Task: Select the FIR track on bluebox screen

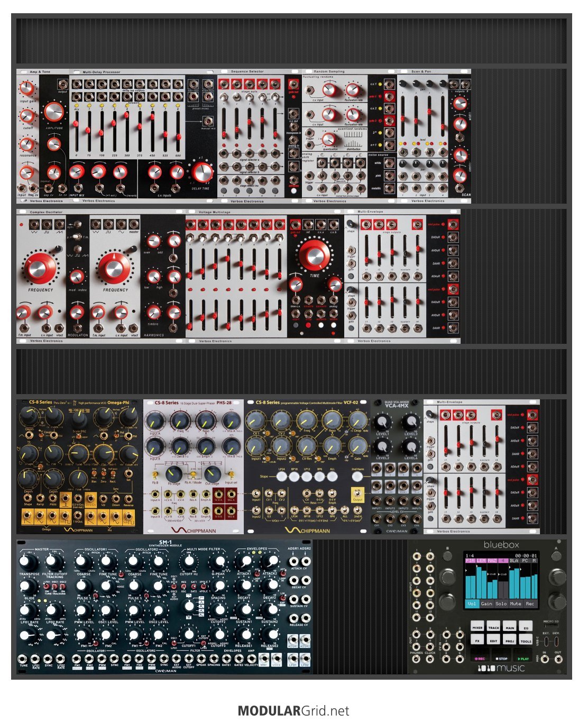Action: click(x=471, y=561)
